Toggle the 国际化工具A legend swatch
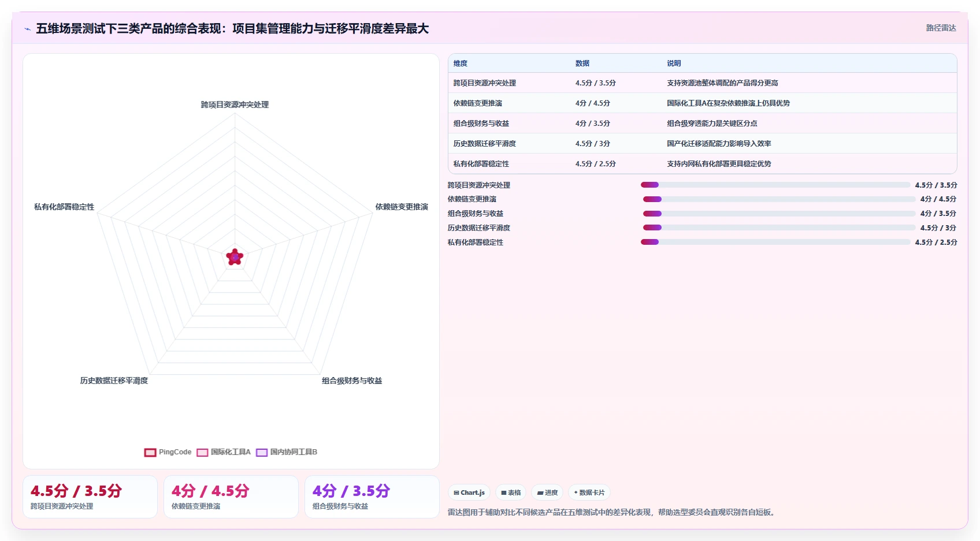Screen dimensions: 980x541 pos(202,453)
